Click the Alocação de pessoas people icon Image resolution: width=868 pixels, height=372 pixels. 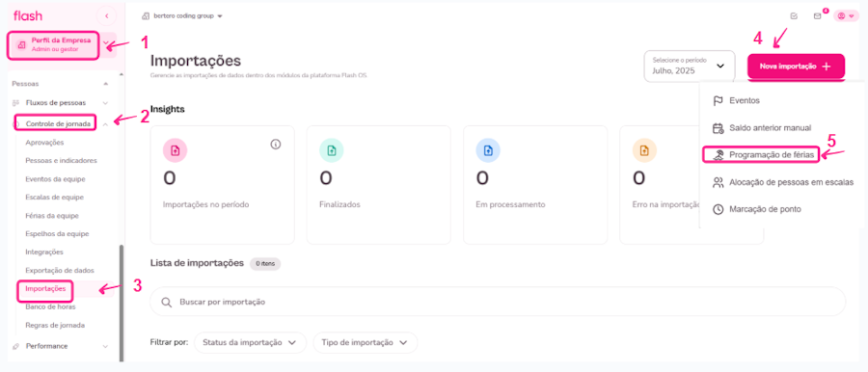pyautogui.click(x=718, y=183)
